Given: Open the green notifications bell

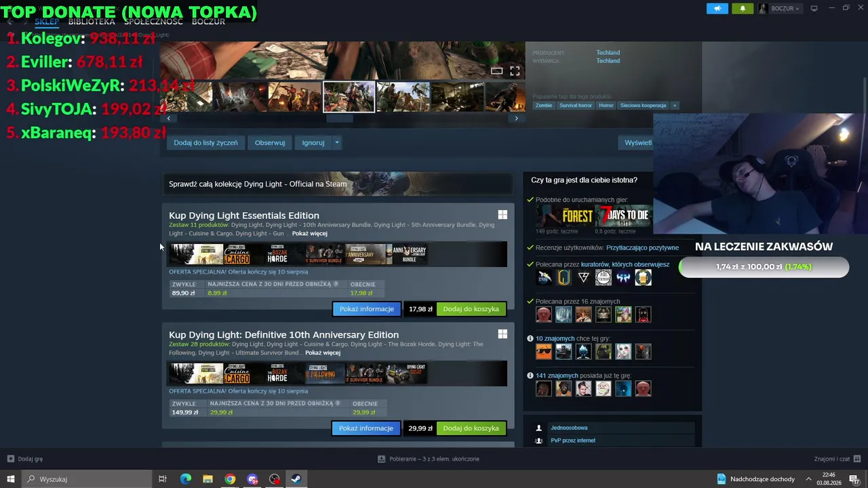Looking at the screenshot, I should (x=743, y=8).
